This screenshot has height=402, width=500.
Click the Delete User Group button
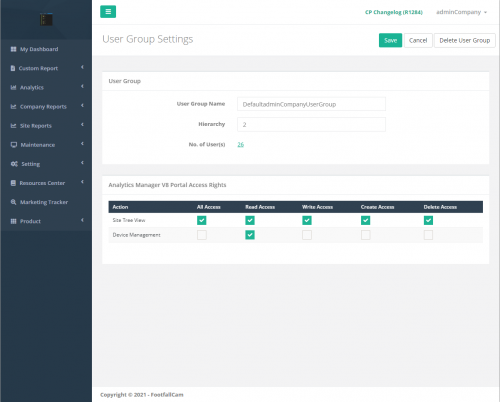tap(465, 40)
